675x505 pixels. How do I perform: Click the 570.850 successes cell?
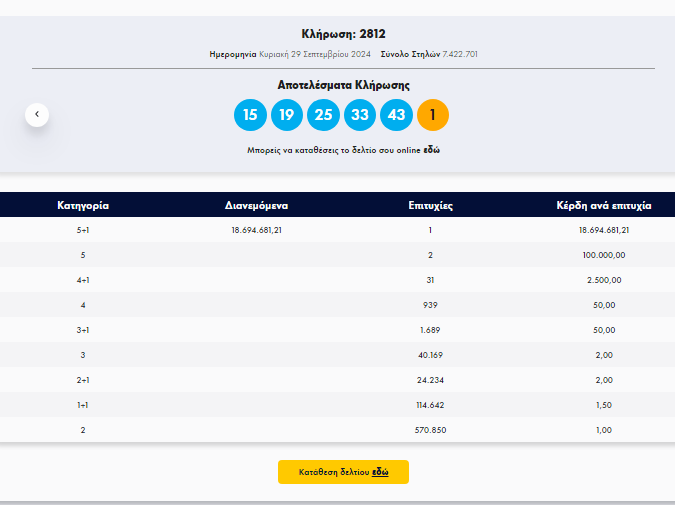click(x=430, y=430)
